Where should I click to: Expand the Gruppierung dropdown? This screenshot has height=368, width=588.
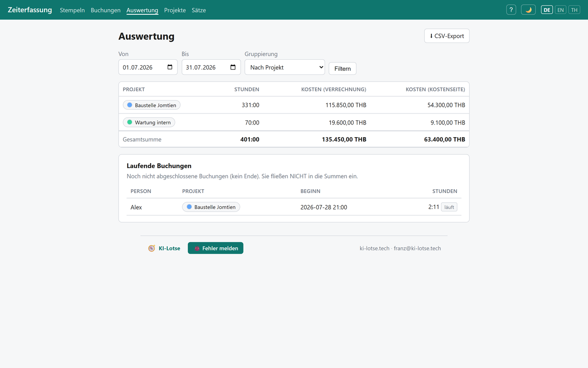285,67
